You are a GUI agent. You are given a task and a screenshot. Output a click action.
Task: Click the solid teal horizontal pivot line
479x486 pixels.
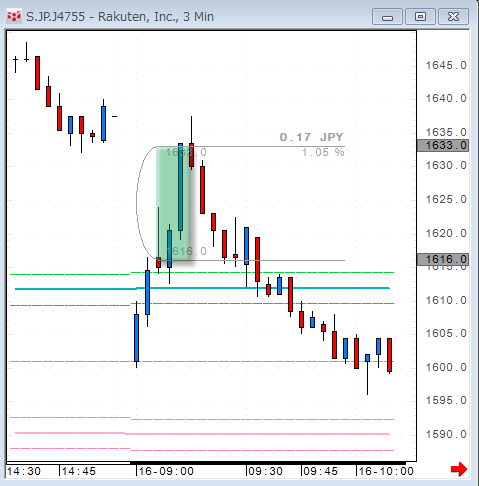202,288
